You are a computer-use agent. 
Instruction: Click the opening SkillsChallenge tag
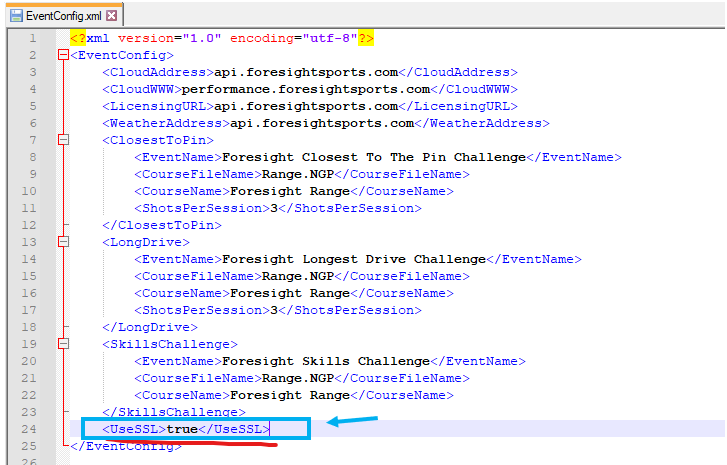170,344
